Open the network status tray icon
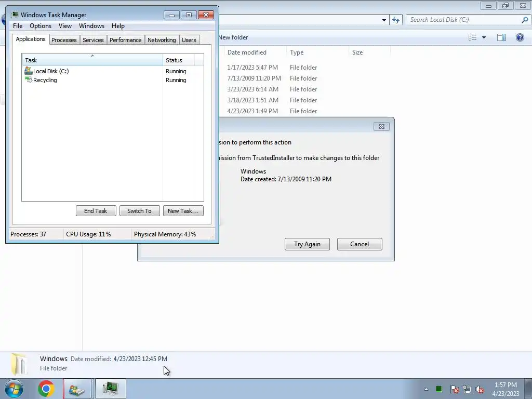Viewport: 532px width, 399px height. point(467,389)
